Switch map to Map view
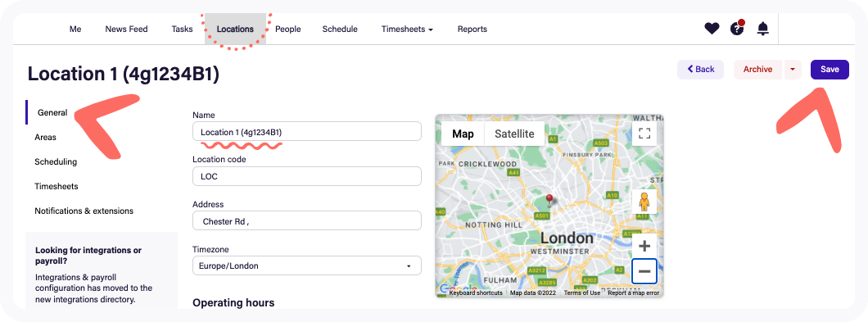 tap(463, 134)
